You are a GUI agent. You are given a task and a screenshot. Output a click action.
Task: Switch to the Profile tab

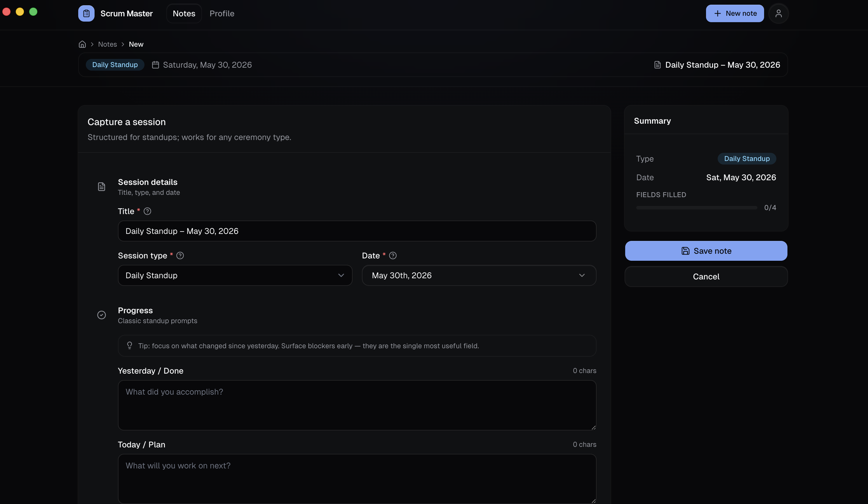[x=222, y=13]
